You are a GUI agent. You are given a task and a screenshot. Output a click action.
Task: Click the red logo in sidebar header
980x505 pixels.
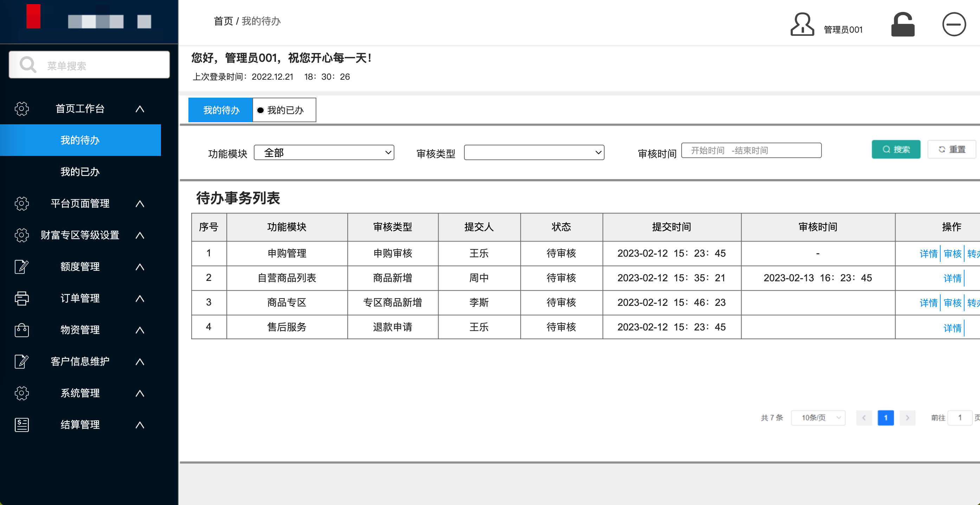pyautogui.click(x=33, y=16)
